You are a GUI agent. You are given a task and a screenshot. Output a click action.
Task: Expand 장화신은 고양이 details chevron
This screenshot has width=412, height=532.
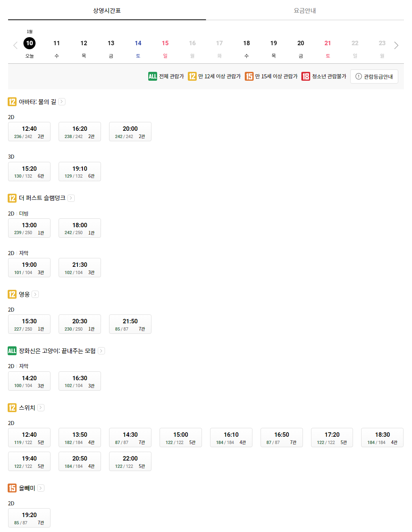[101, 351]
